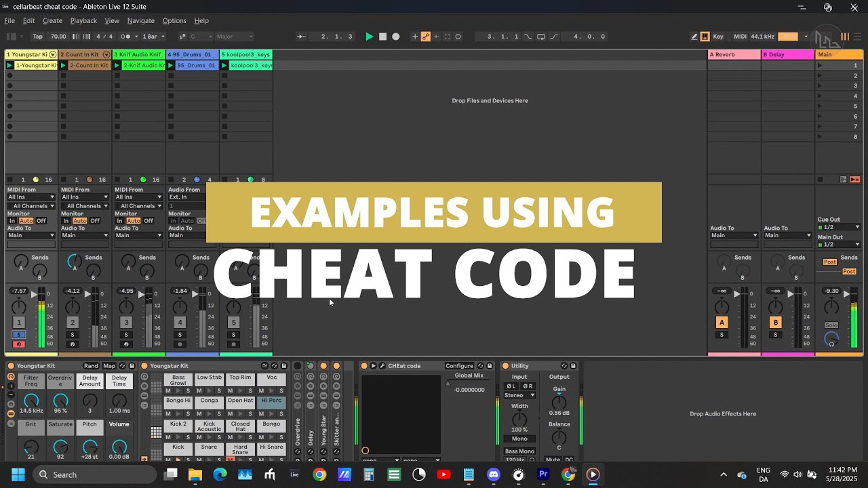The image size is (868, 488).
Task: Open the Create menu
Action: [x=52, y=20]
